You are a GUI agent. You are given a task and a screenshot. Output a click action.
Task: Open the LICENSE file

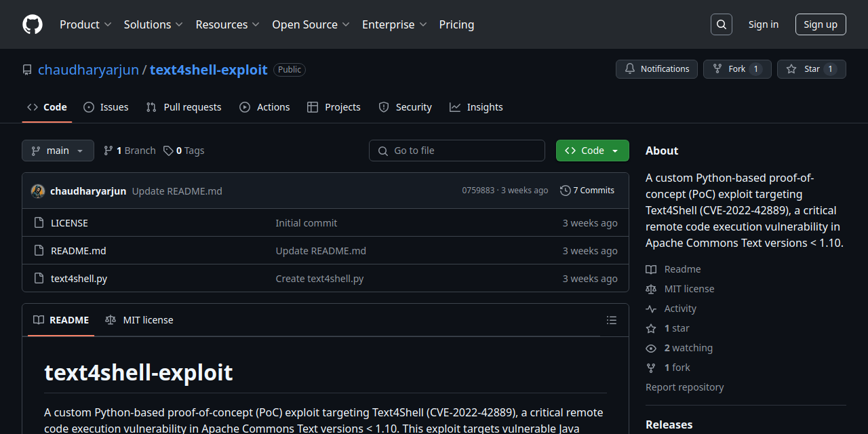69,223
